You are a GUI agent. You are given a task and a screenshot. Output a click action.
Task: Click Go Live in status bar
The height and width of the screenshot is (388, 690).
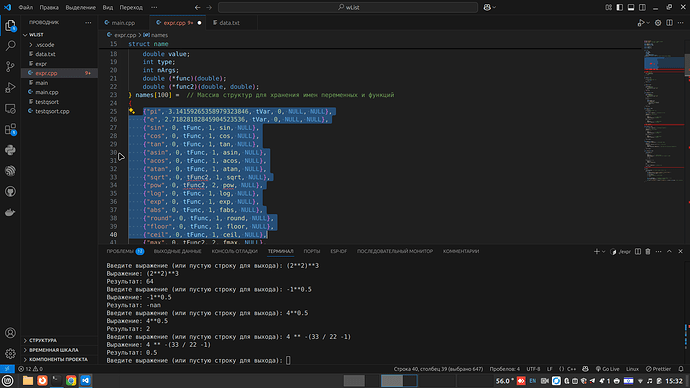point(607,369)
